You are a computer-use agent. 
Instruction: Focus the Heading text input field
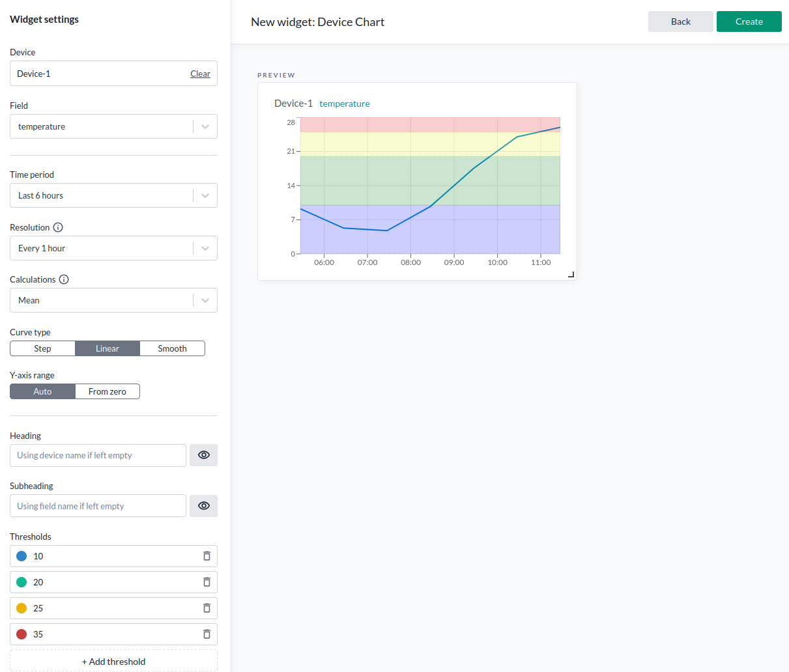(98, 455)
